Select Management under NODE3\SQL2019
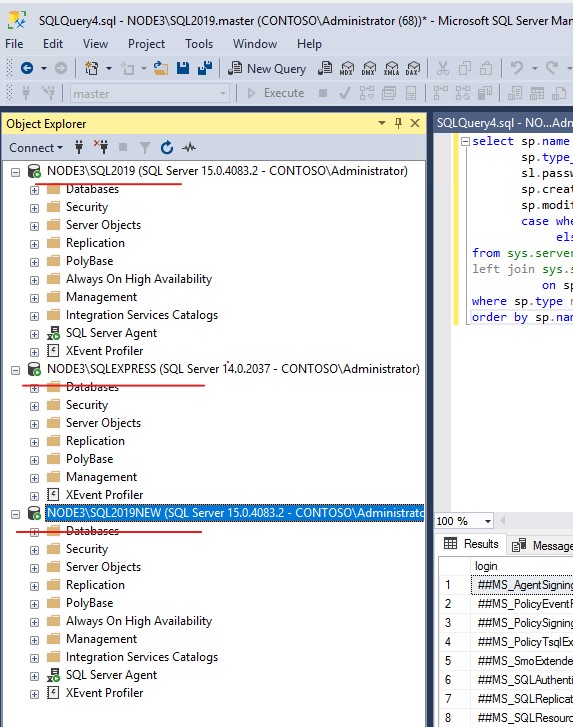The height and width of the screenshot is (727, 573). tap(102, 297)
